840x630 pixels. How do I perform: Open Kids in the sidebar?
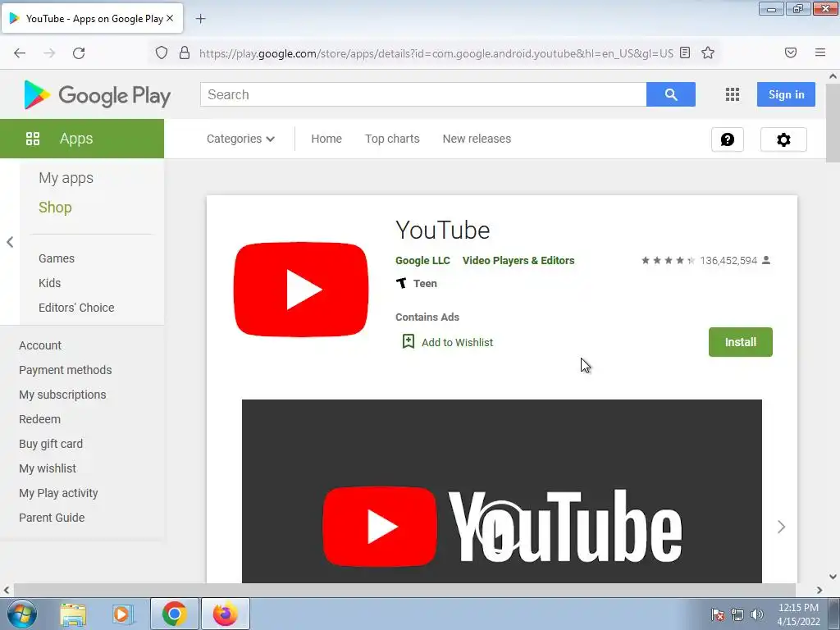click(x=49, y=283)
